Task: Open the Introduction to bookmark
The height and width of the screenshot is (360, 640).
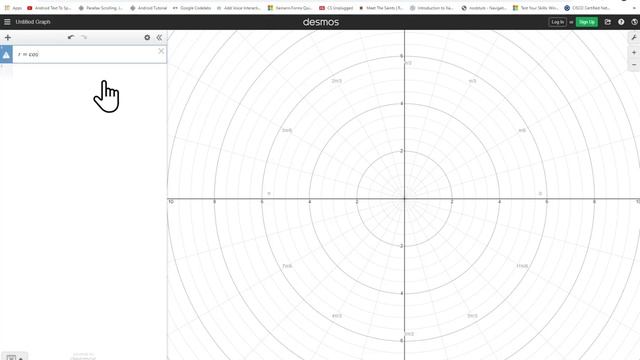Action: [x=432, y=8]
